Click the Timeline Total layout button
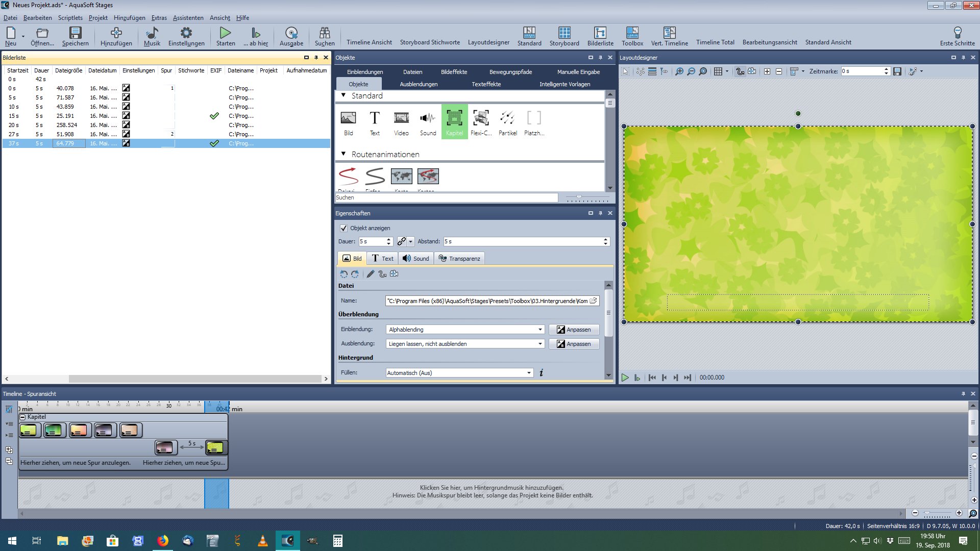 [715, 42]
